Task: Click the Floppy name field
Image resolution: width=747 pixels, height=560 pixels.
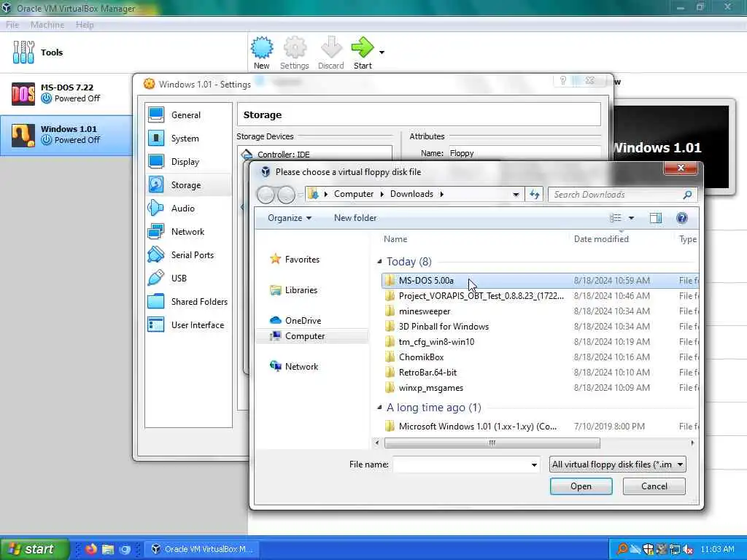Action: pyautogui.click(x=524, y=153)
